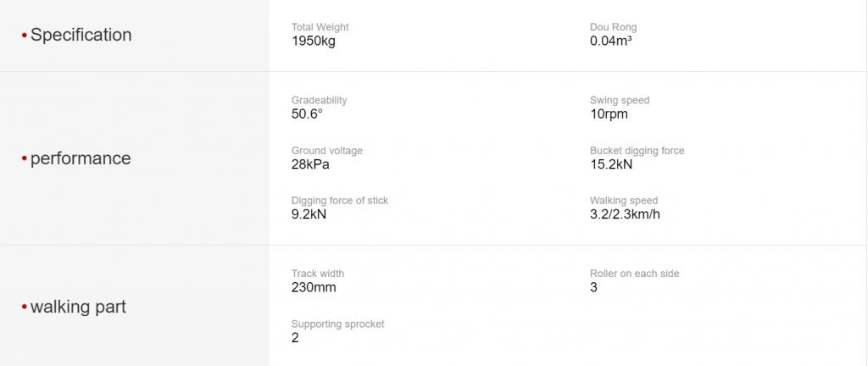The image size is (868, 366).
Task: Select the 15.2kN value
Action: tap(611, 164)
